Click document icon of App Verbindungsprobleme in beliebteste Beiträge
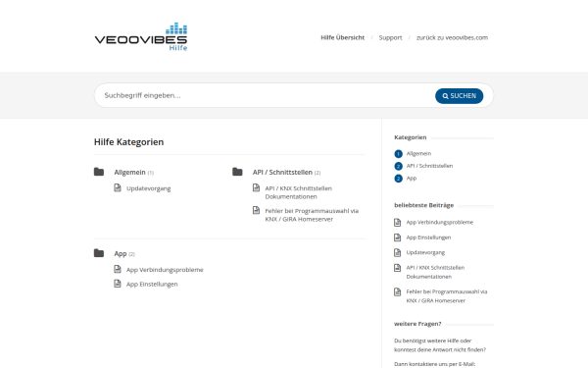This screenshot has width=588, height=368. [x=398, y=223]
